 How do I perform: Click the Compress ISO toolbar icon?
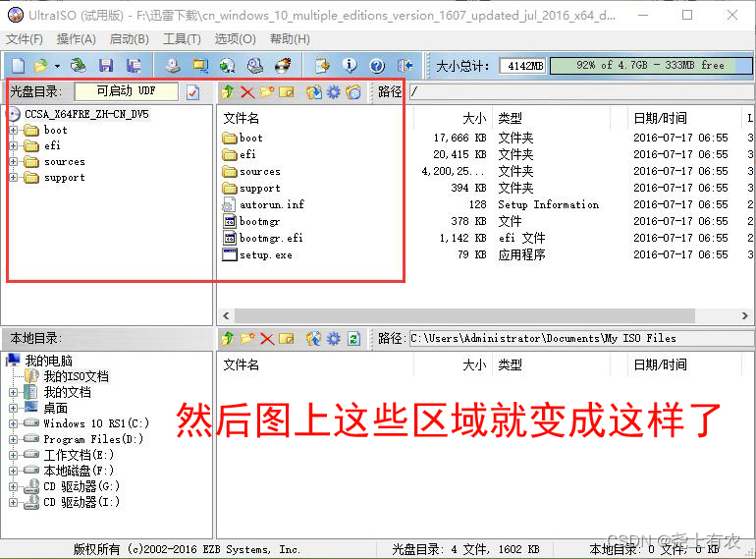(x=200, y=65)
